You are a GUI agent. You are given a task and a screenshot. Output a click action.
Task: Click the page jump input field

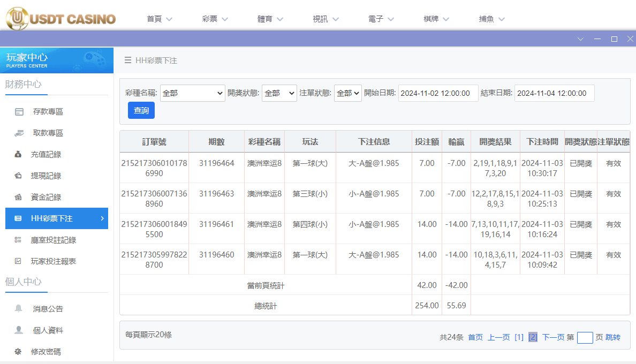[585, 337]
